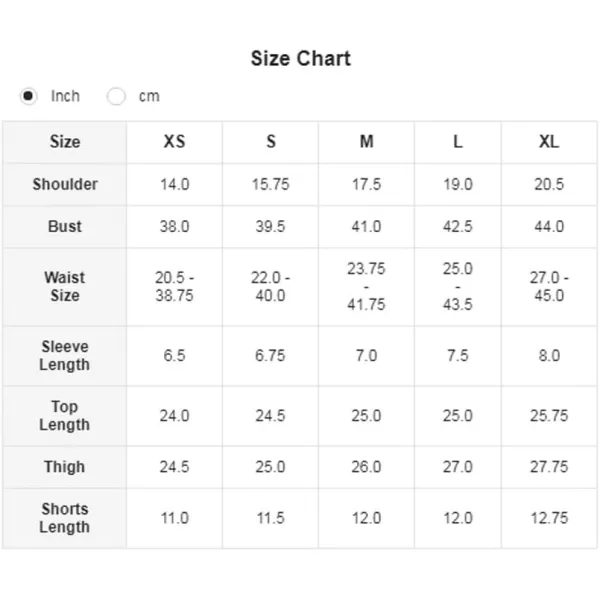Click the M waist range 23.75 - 41.75
This screenshot has height=600, width=600.
(366, 287)
